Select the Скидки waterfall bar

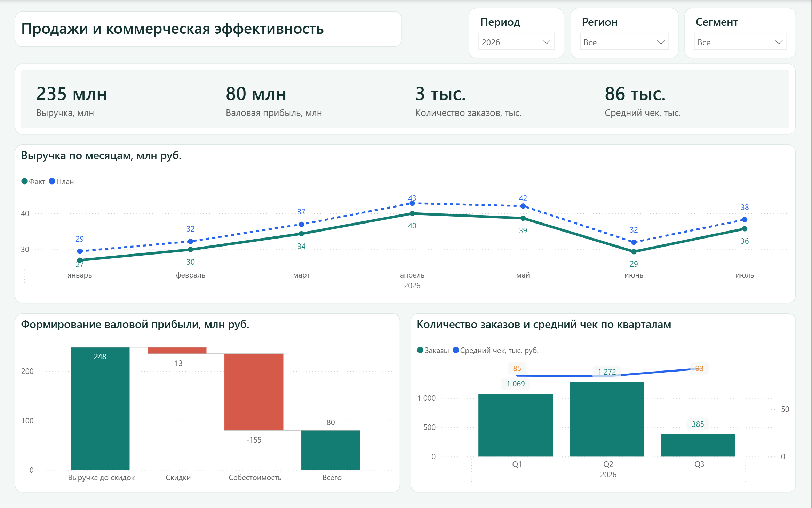click(x=177, y=350)
